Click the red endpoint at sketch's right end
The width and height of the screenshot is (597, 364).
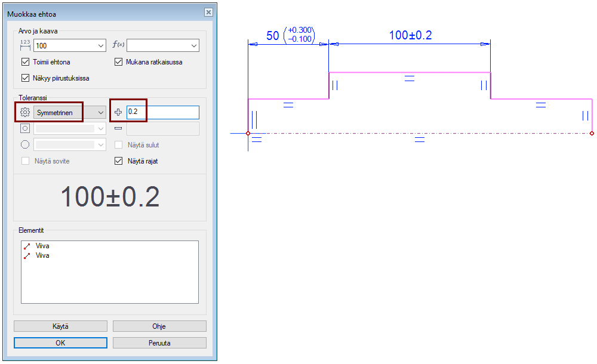pos(592,133)
